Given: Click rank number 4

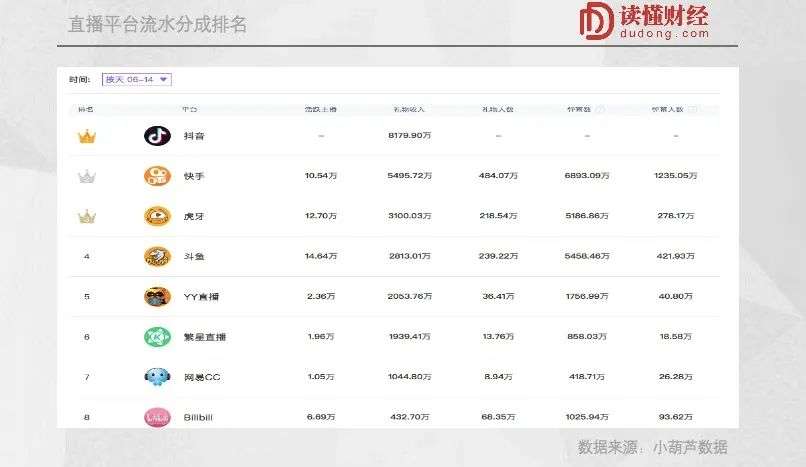Looking at the screenshot, I should (86, 256).
